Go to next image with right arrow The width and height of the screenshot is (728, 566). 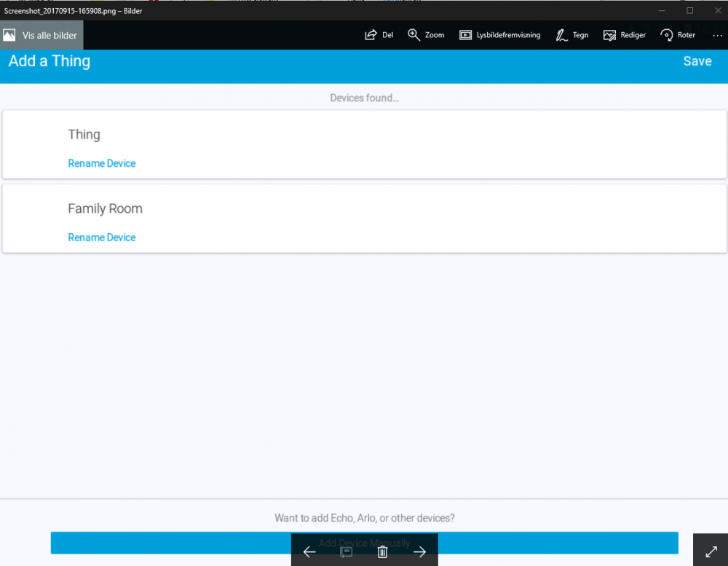(x=419, y=552)
